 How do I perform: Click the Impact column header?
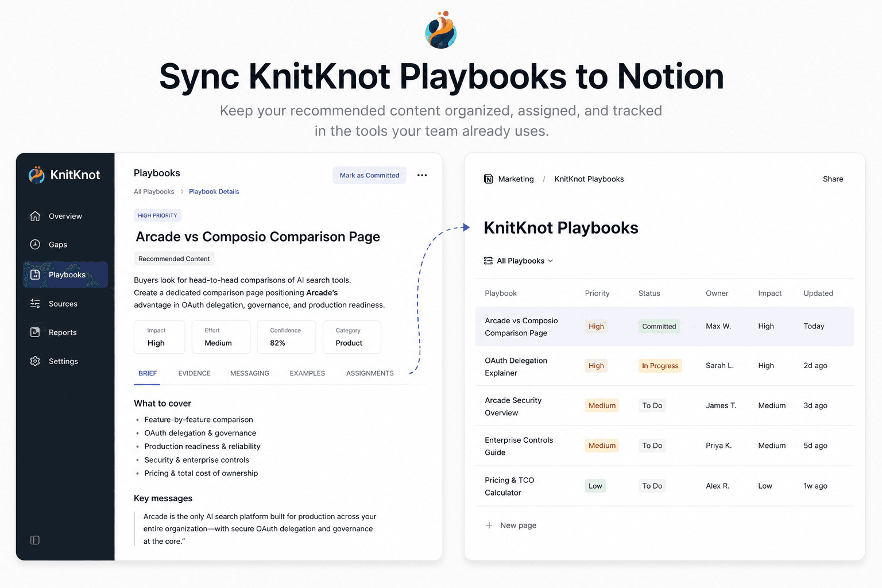click(x=770, y=293)
